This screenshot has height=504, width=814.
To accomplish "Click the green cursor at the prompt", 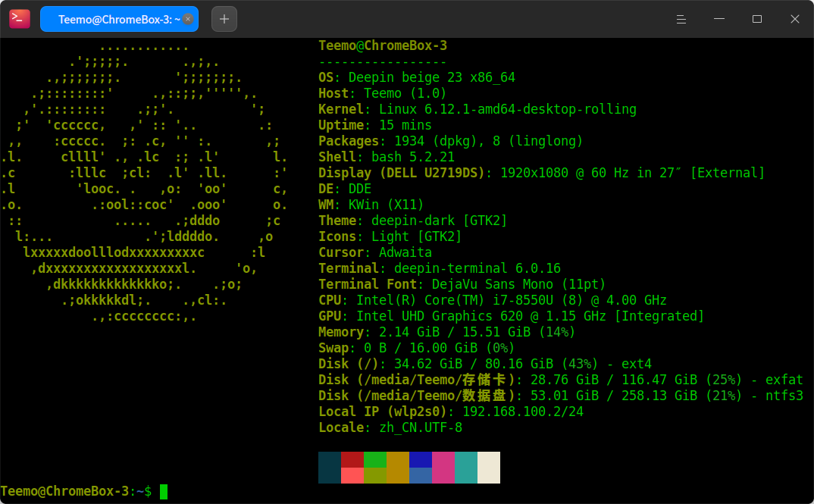I will [164, 491].
